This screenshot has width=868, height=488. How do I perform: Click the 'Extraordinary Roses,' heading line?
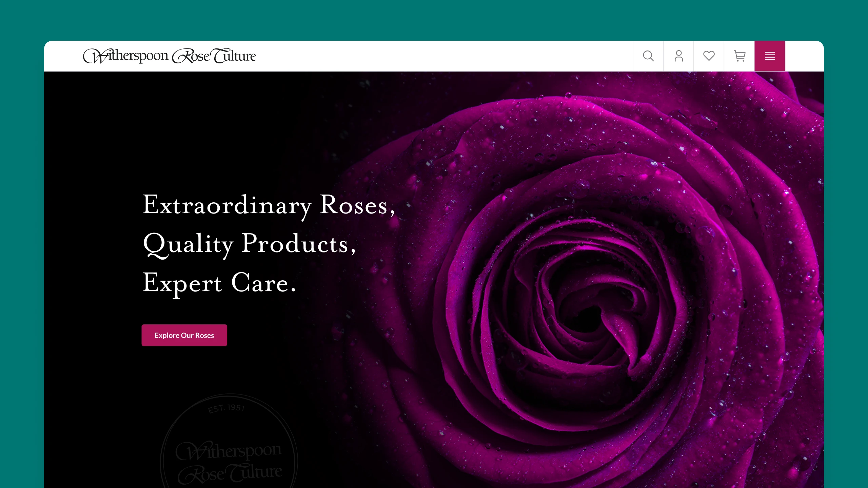coord(269,205)
